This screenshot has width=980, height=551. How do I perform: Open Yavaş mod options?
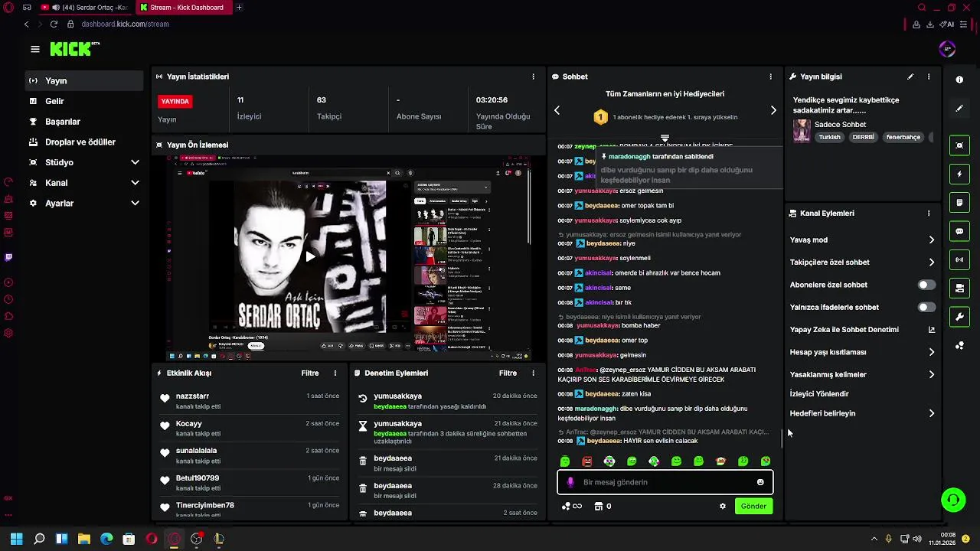(x=862, y=240)
